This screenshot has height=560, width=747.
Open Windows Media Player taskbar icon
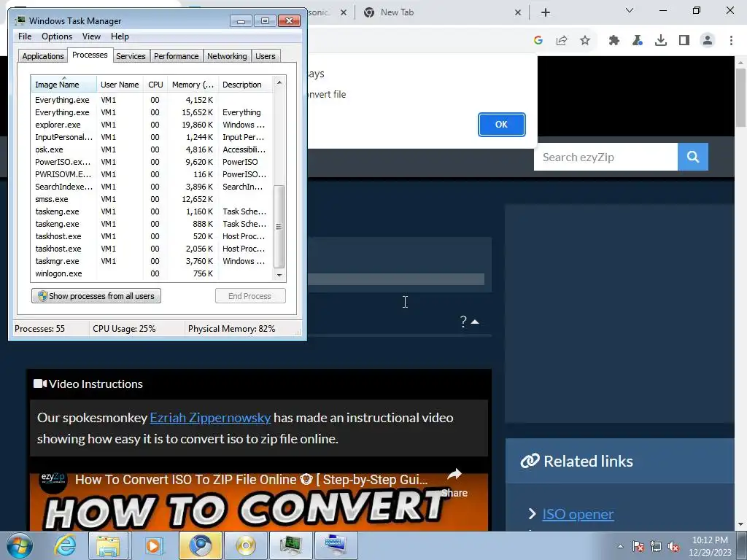(x=153, y=545)
